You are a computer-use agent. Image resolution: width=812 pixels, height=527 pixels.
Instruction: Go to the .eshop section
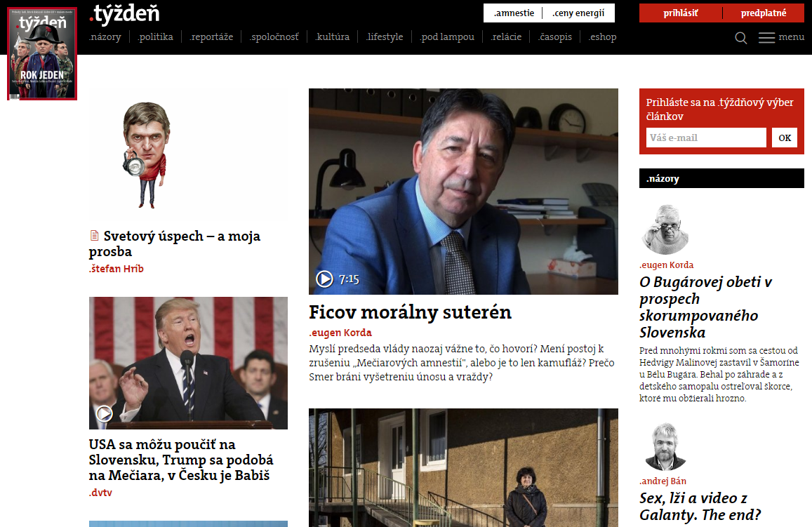point(602,36)
